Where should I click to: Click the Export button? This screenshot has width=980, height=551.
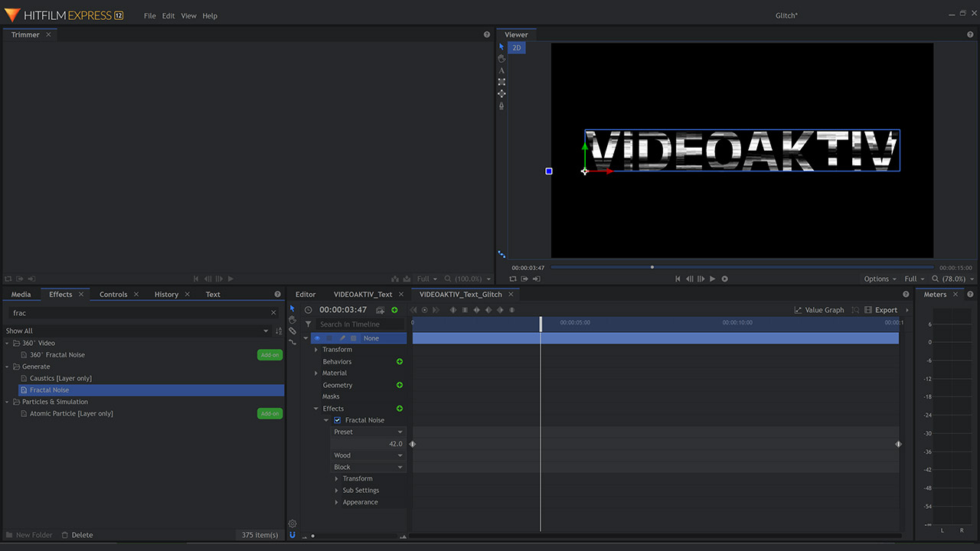pos(880,310)
